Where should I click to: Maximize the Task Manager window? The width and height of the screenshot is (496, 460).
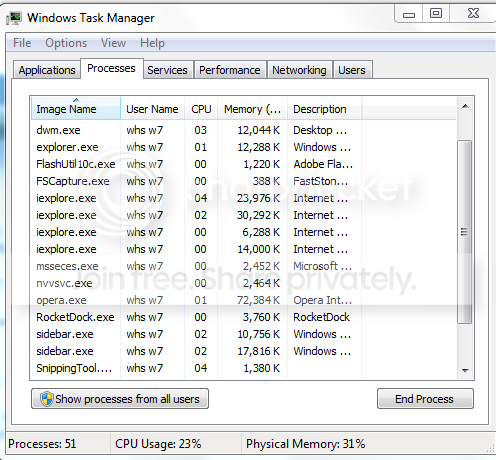[436, 13]
